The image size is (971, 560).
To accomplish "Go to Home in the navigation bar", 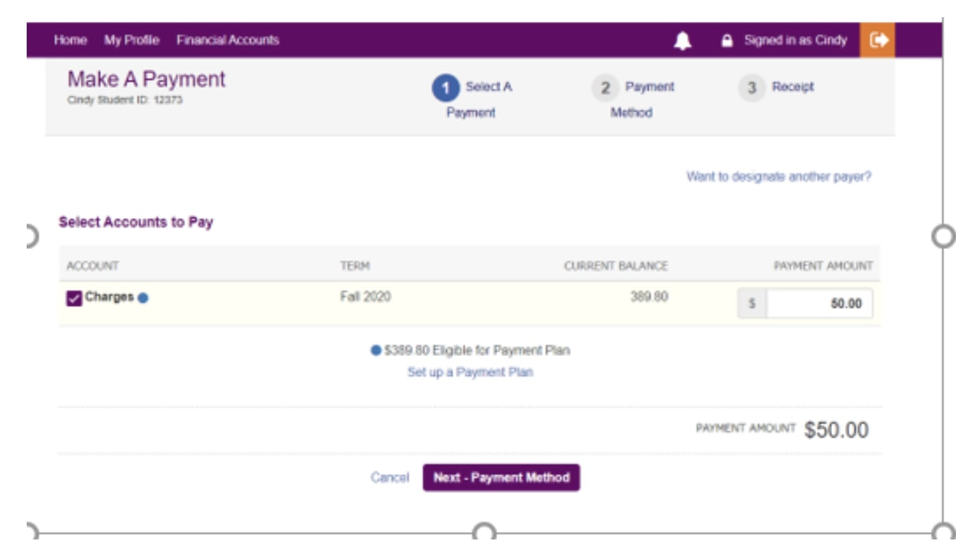I will [x=71, y=40].
